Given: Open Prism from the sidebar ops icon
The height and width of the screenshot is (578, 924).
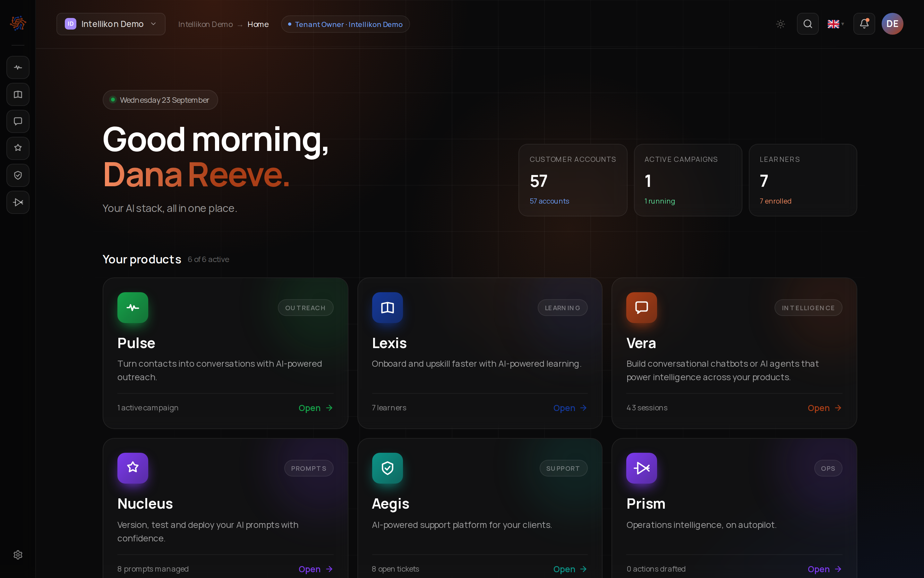Looking at the screenshot, I should point(18,202).
